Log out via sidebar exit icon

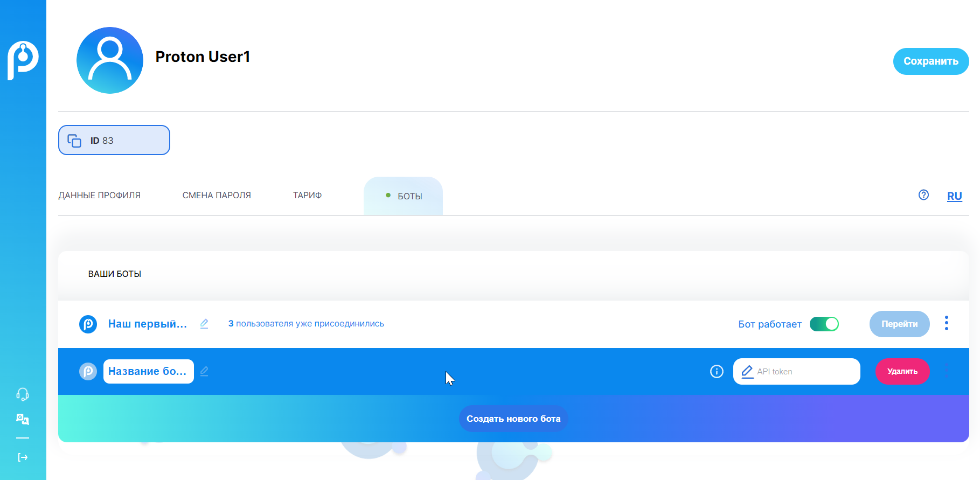coord(23,457)
